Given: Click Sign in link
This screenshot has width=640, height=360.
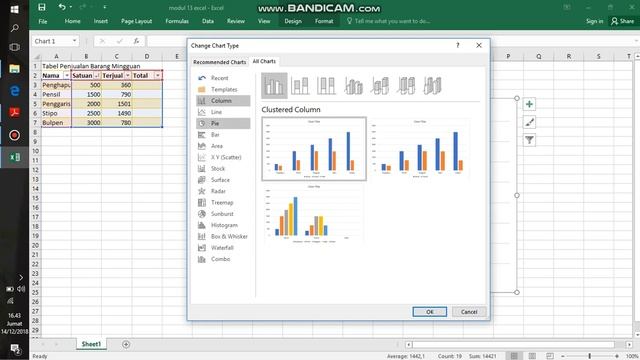Looking at the screenshot, I should tap(594, 21).
